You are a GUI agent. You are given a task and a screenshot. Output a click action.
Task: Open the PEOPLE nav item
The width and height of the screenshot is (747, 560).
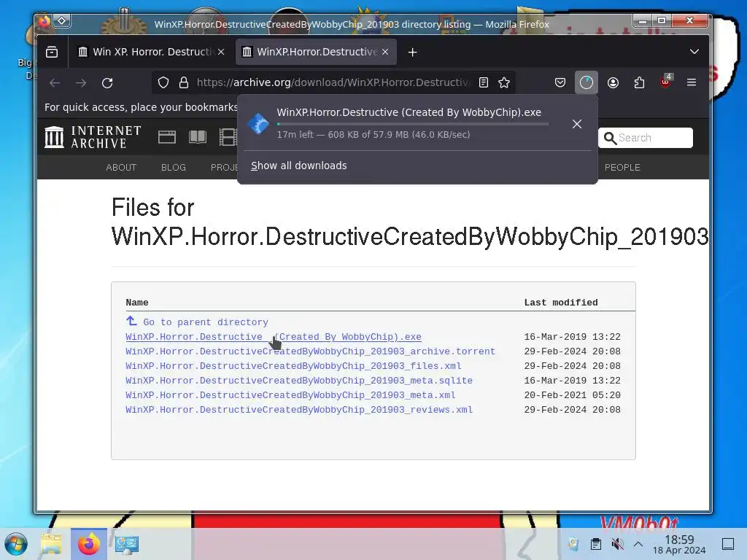pyautogui.click(x=622, y=168)
